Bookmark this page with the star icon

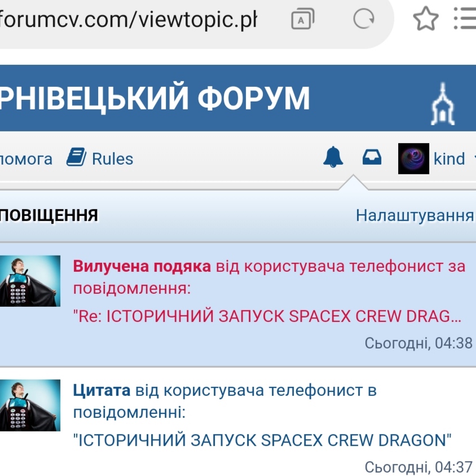pyautogui.click(x=425, y=20)
